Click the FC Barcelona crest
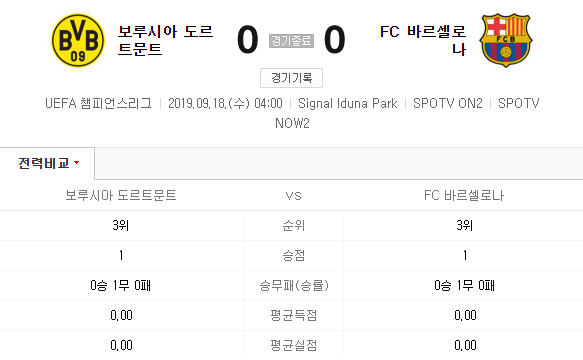The image size is (583, 360). [506, 41]
